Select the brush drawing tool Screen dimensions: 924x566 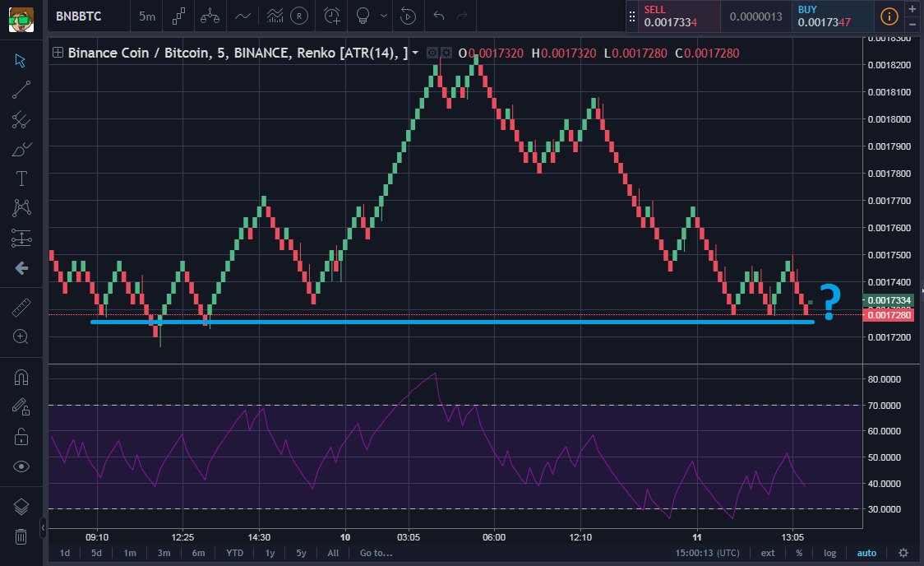pos(21,149)
